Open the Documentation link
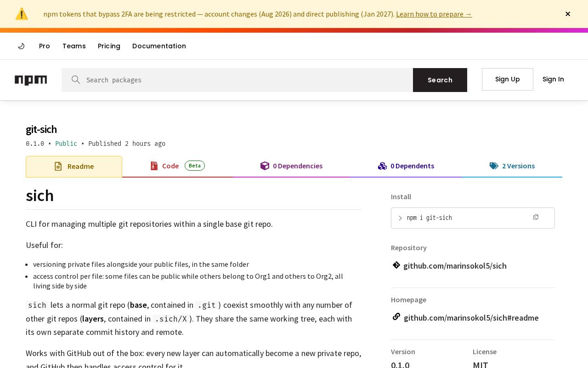Image resolution: width=588 pixels, height=368 pixels. click(x=159, y=46)
